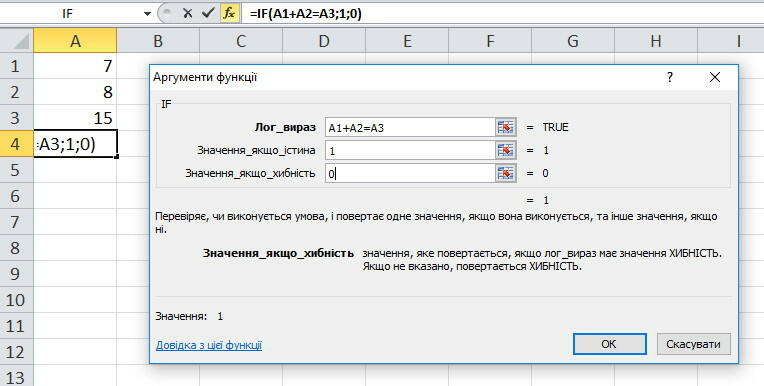Click cell A3 containing 15

point(75,117)
